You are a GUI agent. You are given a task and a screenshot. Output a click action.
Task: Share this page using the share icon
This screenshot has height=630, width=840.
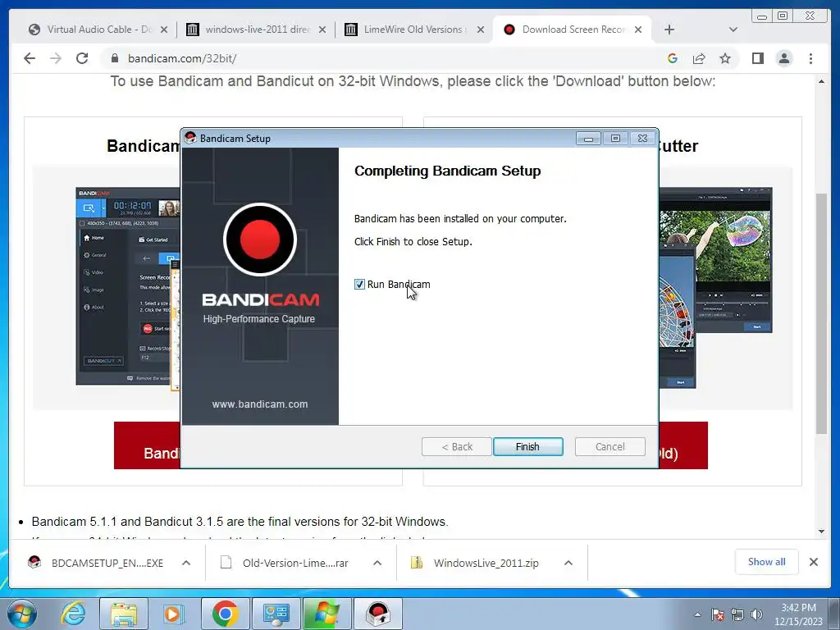(x=699, y=58)
